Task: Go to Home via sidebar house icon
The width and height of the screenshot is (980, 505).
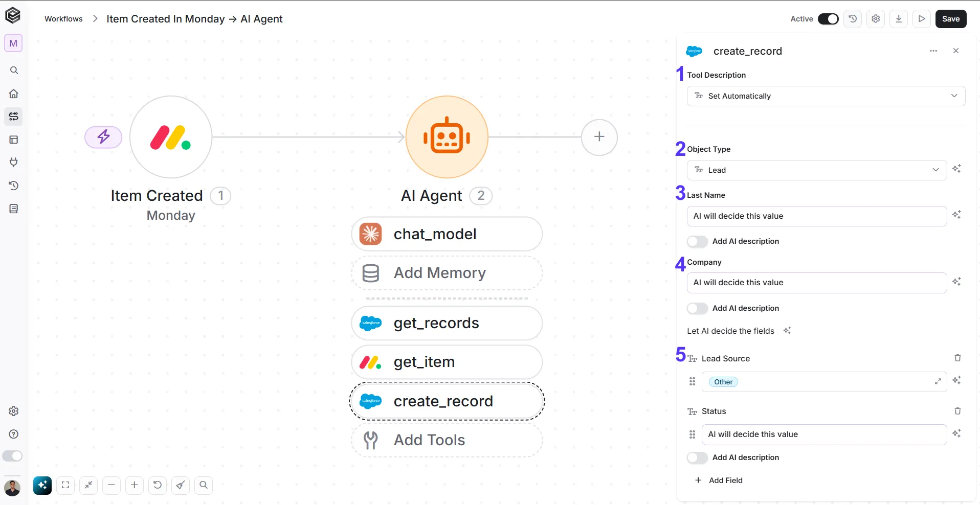Action: click(x=14, y=94)
